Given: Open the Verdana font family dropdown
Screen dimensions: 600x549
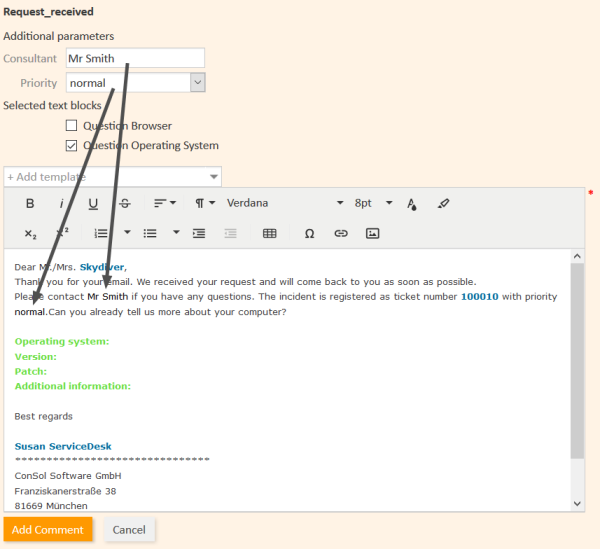Looking at the screenshot, I should click(x=285, y=203).
